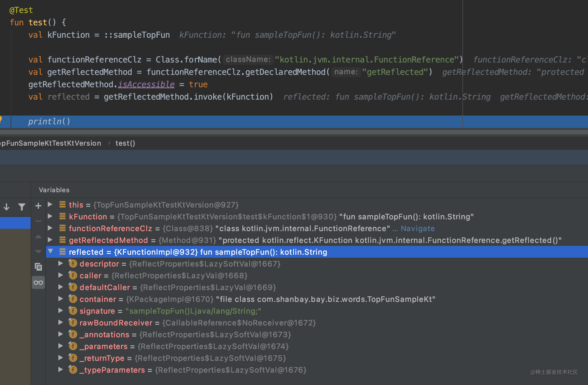
Task: Expand the descriptor field node
Action: pos(61,263)
